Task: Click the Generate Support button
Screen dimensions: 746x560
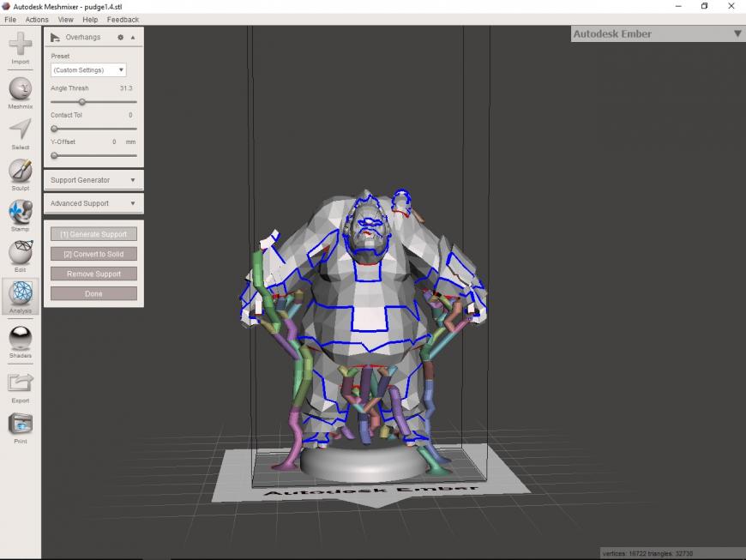Action: coord(93,234)
